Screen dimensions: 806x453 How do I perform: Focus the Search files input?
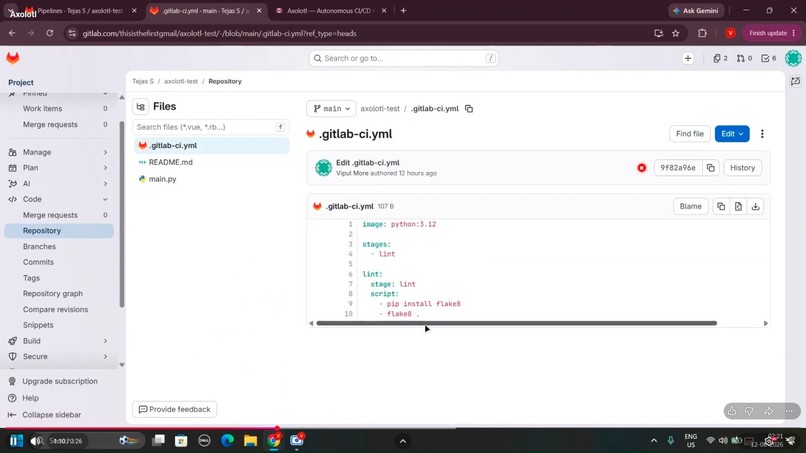tap(211, 127)
